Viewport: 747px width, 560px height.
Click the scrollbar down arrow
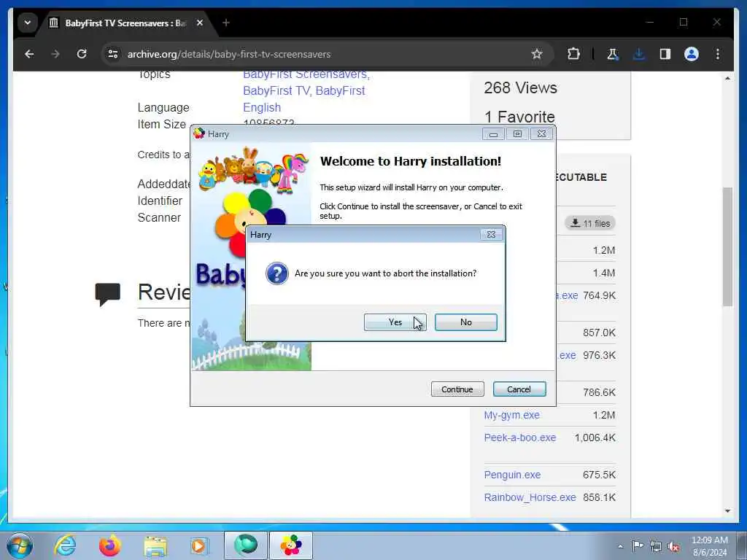pyautogui.click(x=727, y=511)
